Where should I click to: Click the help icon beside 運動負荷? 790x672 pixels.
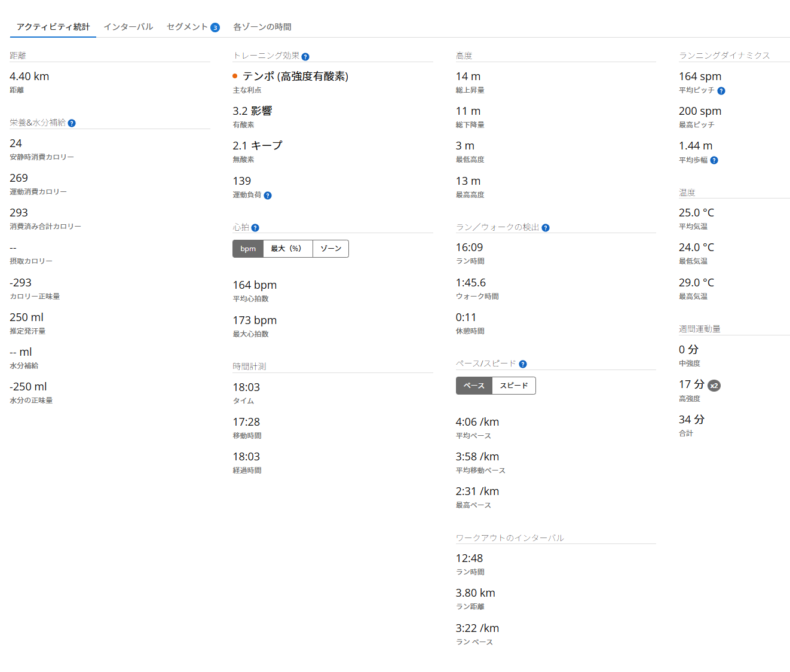click(268, 196)
